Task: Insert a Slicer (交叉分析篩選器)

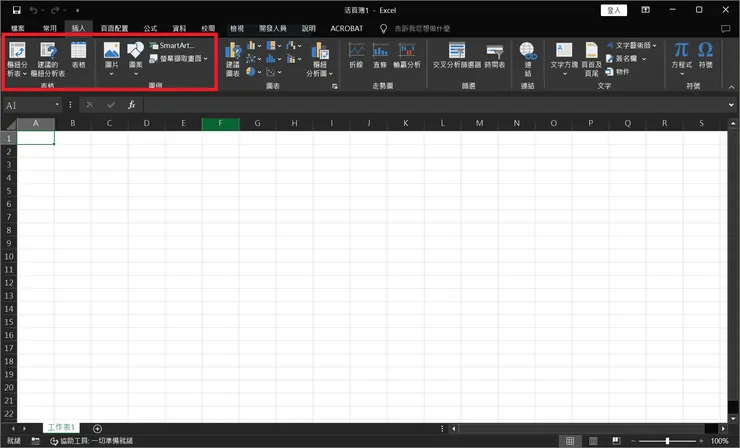Action: click(457, 56)
